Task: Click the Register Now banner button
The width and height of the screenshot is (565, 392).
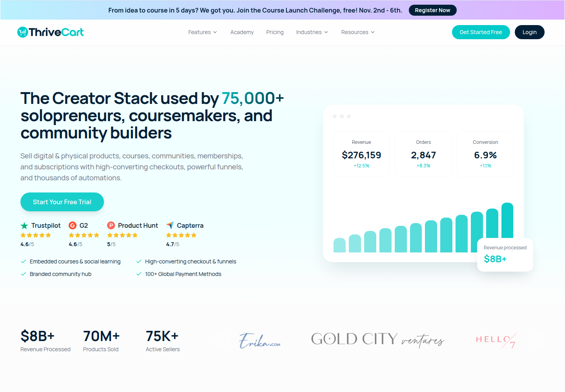Action: coord(432,10)
